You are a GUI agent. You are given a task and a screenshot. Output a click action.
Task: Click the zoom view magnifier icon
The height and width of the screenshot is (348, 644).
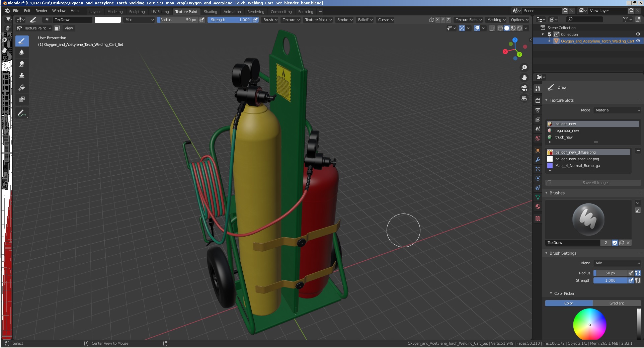[x=524, y=68]
